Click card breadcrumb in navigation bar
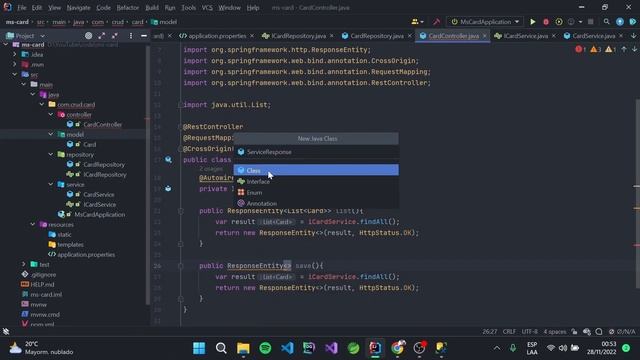The image size is (640, 360). point(138,22)
